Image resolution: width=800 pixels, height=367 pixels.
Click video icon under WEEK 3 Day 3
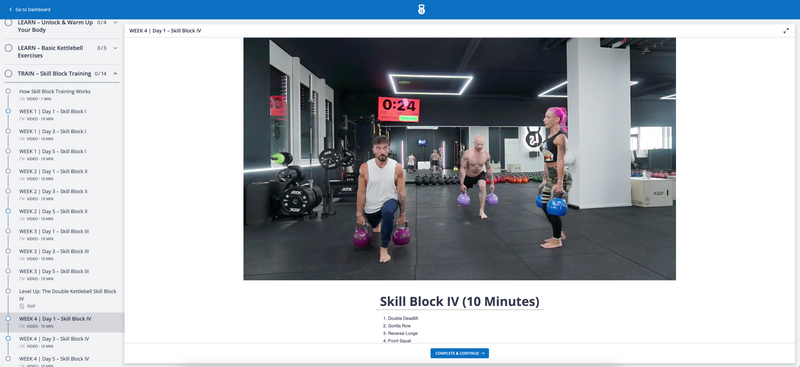(x=22, y=259)
